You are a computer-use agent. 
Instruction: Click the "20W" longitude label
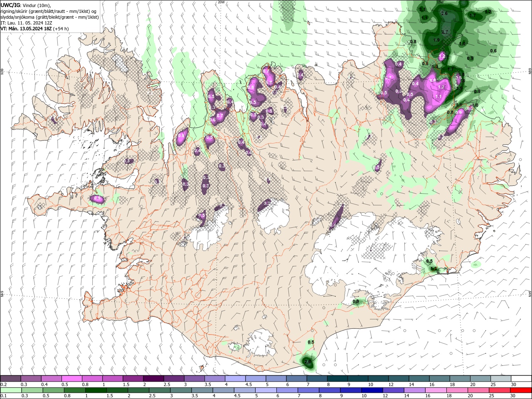coord(221,2)
